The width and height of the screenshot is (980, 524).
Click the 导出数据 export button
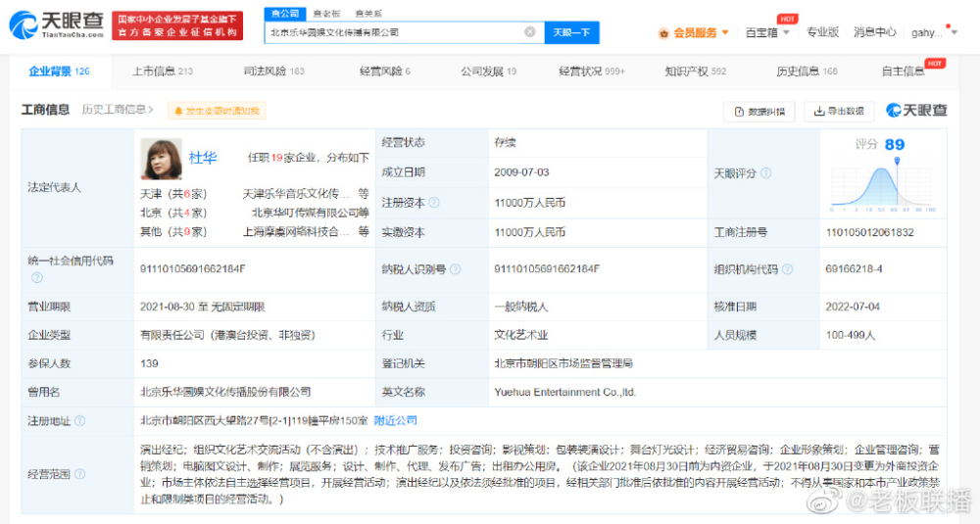(839, 112)
